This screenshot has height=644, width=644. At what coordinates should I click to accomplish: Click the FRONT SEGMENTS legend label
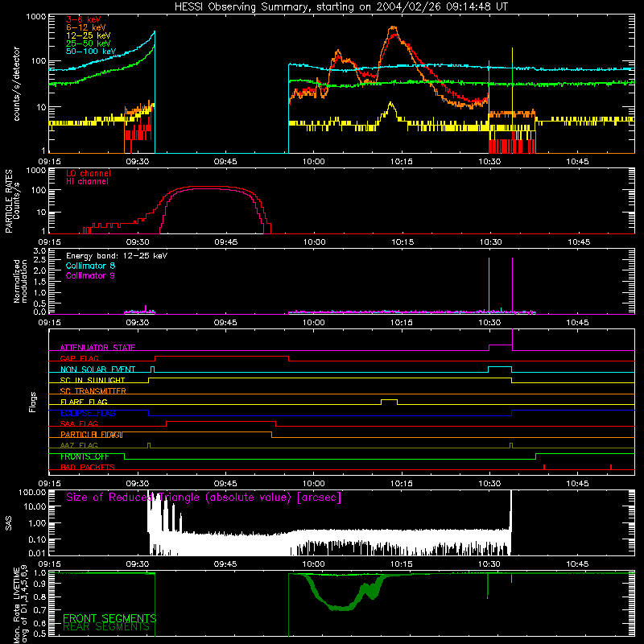point(109,617)
